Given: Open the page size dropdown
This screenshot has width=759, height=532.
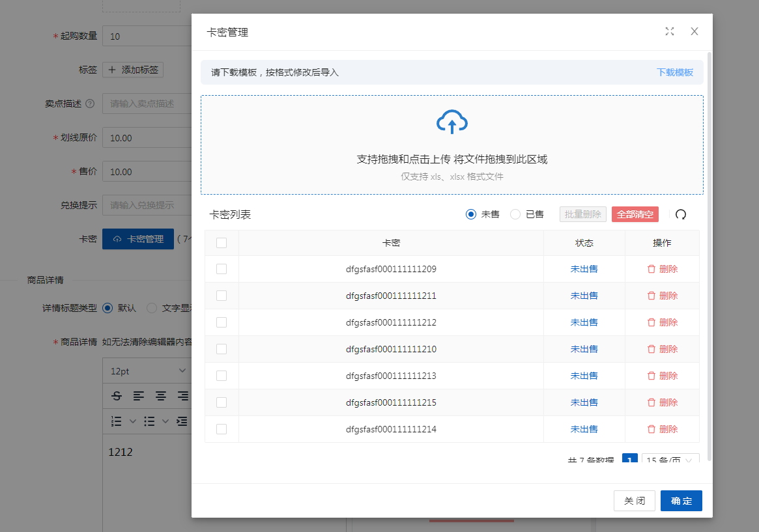Looking at the screenshot, I should (670, 460).
